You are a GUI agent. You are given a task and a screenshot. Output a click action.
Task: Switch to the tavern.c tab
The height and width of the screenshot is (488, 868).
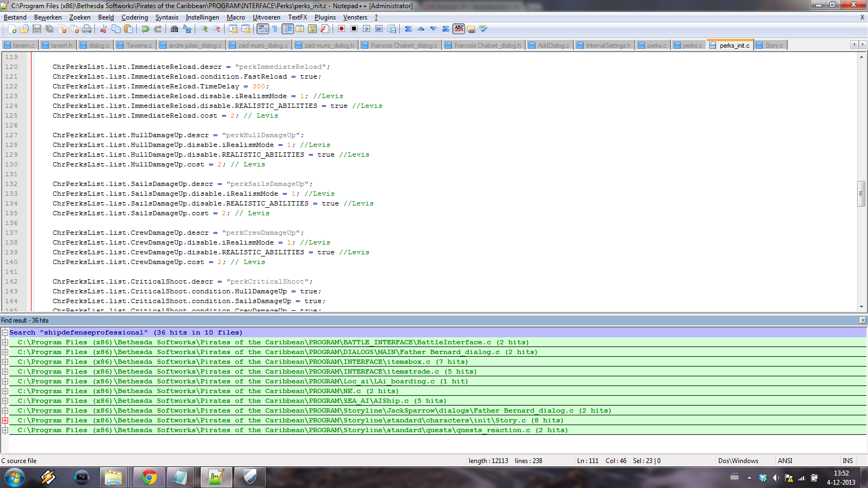pyautogui.click(x=20, y=46)
